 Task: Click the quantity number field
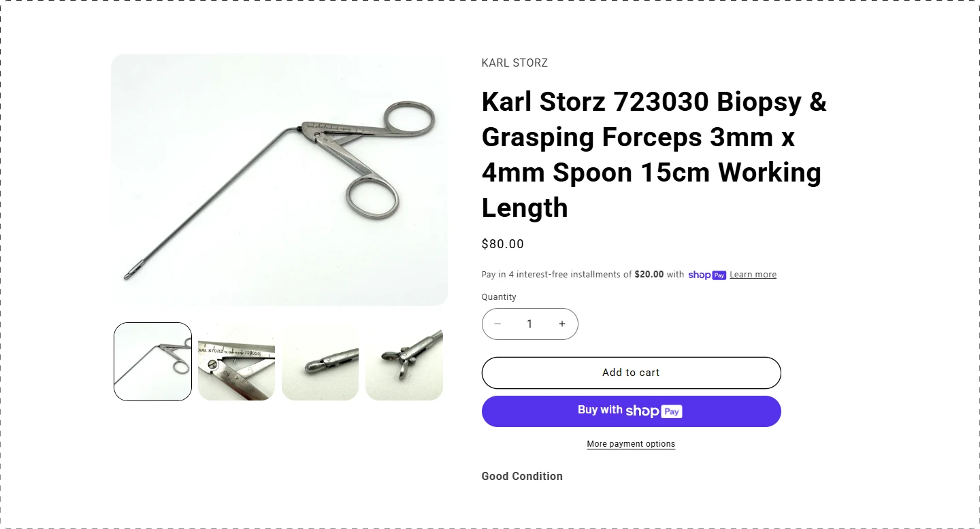[x=529, y=324]
